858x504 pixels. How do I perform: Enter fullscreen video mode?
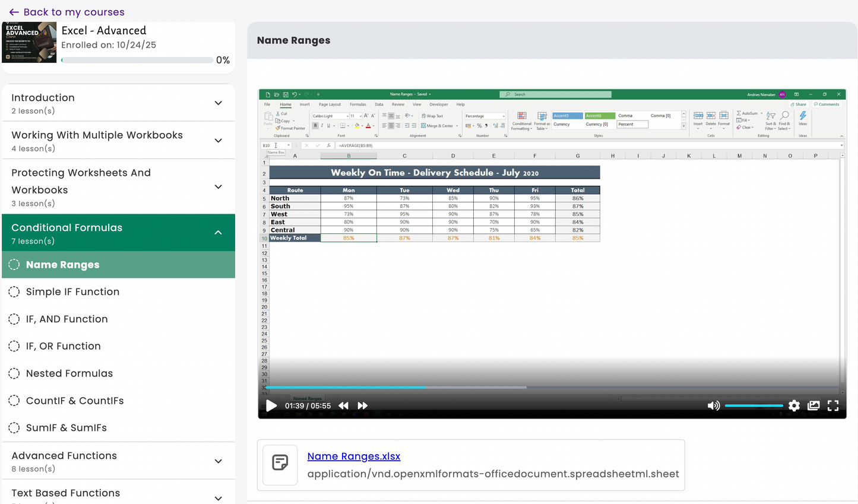click(x=833, y=405)
